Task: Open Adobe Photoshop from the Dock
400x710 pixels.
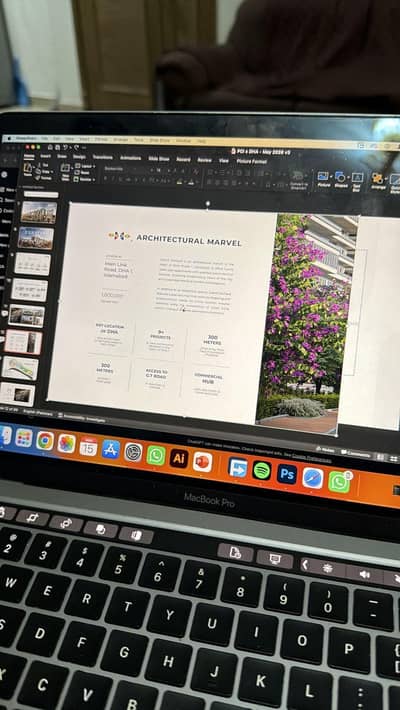Action: click(287, 474)
